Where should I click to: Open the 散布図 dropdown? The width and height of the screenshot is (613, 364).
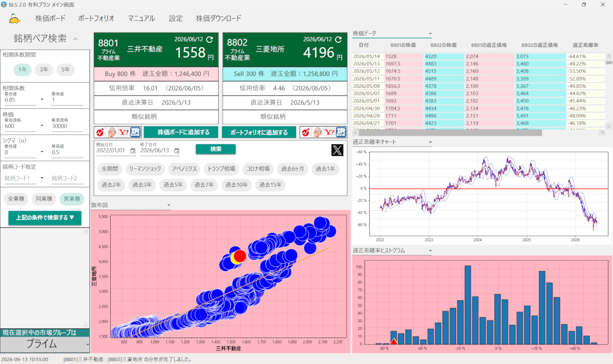pyautogui.click(x=131, y=205)
